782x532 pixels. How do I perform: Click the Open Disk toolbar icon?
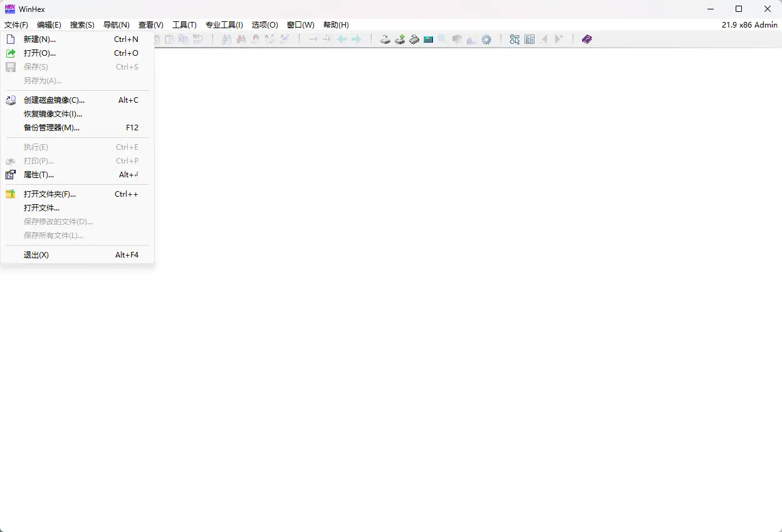coord(385,39)
